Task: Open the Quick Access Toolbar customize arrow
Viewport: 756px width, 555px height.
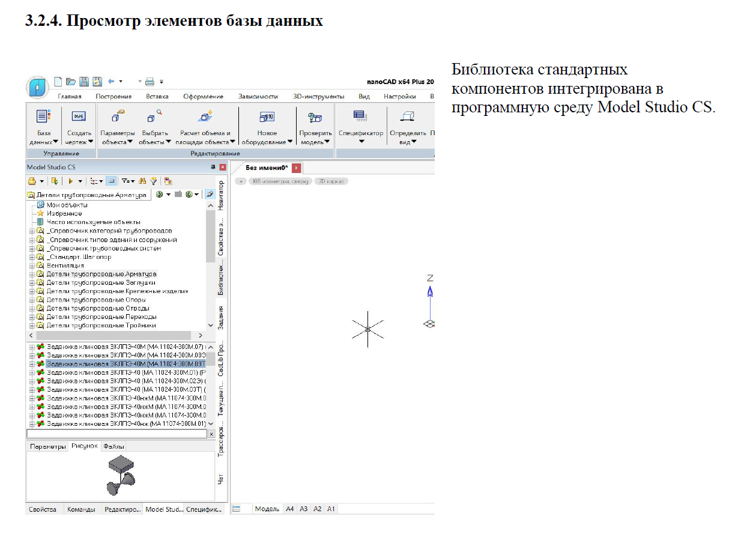Action: pos(162,82)
